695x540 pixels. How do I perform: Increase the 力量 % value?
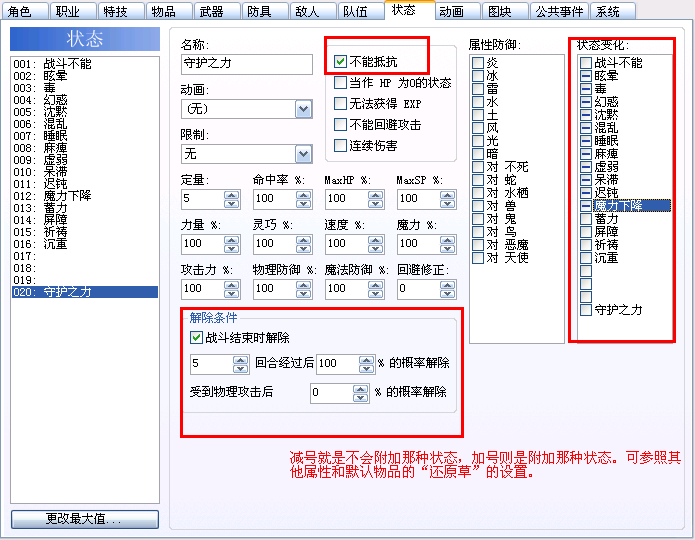click(231, 239)
